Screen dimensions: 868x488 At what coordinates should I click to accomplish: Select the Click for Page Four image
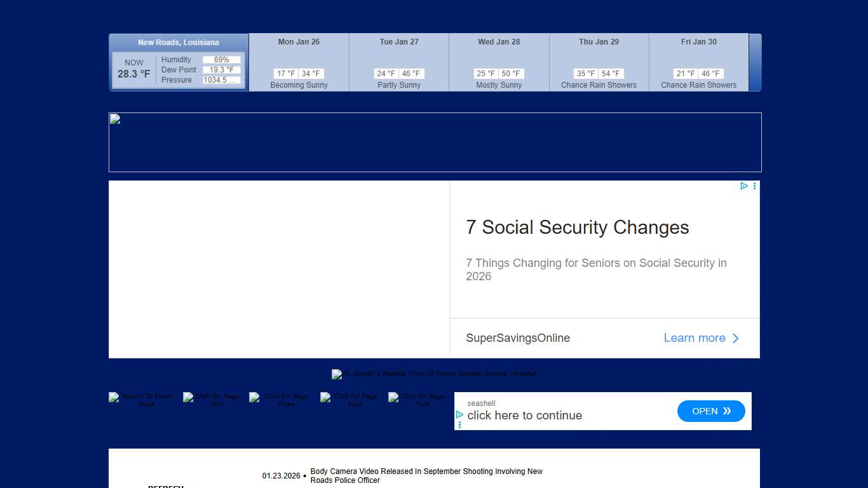tap(349, 400)
